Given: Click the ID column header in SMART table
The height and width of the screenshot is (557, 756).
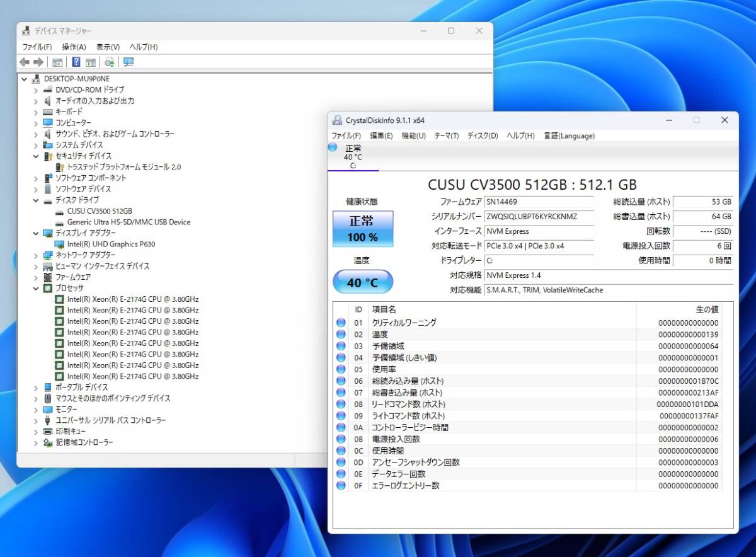Looking at the screenshot, I should pyautogui.click(x=359, y=309).
